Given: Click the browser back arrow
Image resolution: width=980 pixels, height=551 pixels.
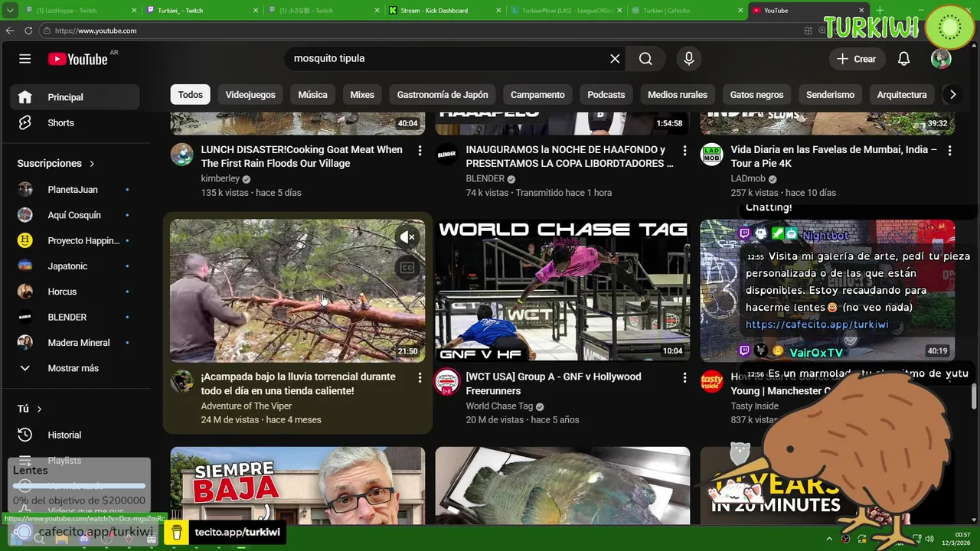Looking at the screenshot, I should [x=10, y=31].
